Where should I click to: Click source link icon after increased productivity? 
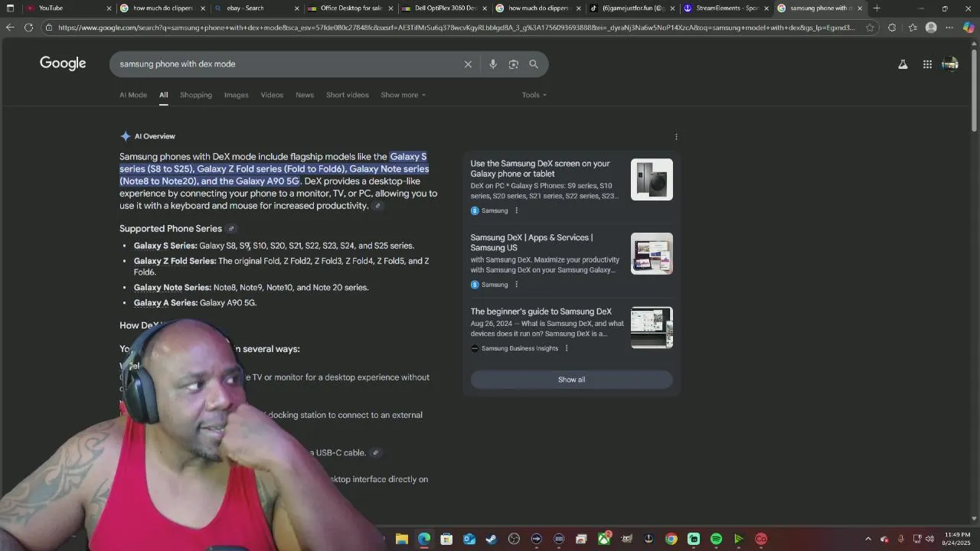pos(377,206)
